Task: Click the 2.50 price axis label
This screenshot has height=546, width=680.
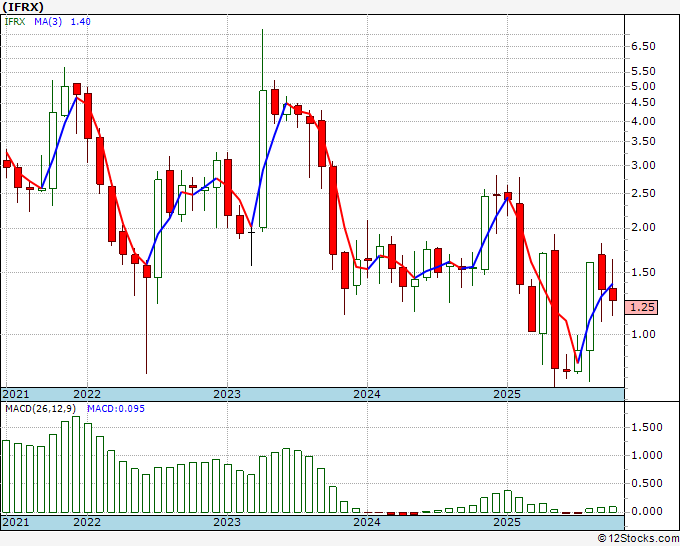Action: (x=643, y=193)
